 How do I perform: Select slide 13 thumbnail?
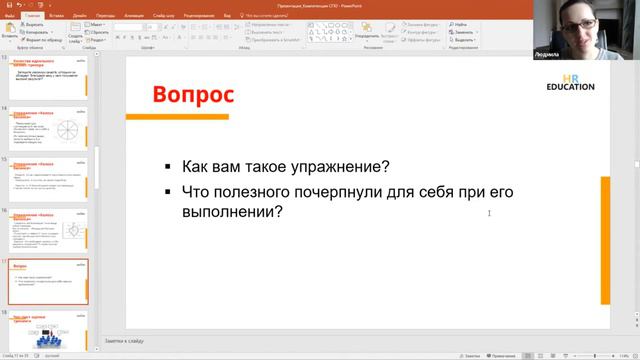coord(48,78)
